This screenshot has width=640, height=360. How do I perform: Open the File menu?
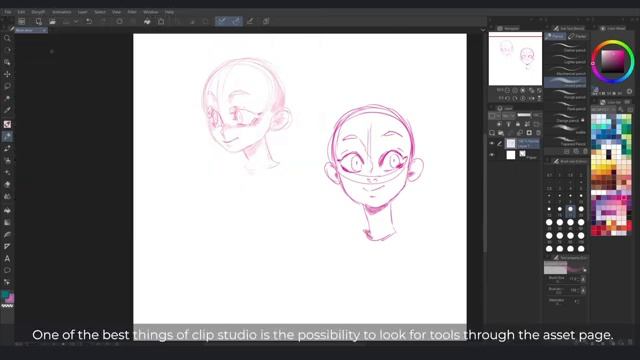pyautogui.click(x=8, y=12)
